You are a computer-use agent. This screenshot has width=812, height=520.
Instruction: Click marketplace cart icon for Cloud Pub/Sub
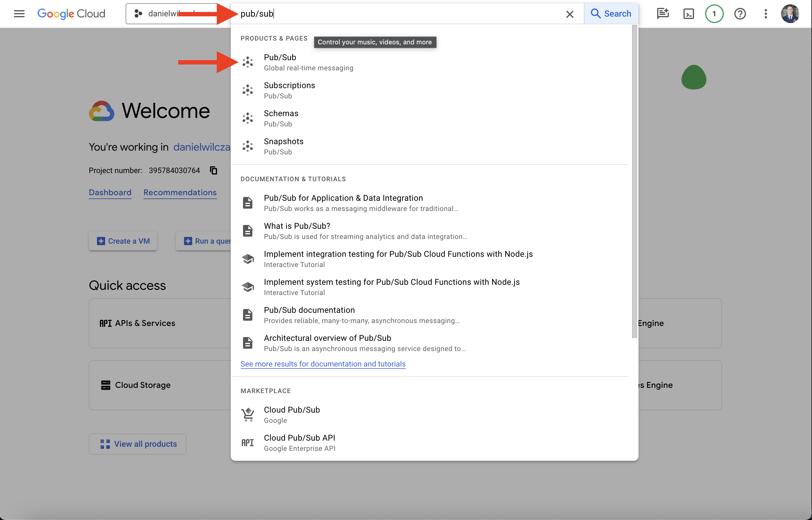[x=248, y=415]
